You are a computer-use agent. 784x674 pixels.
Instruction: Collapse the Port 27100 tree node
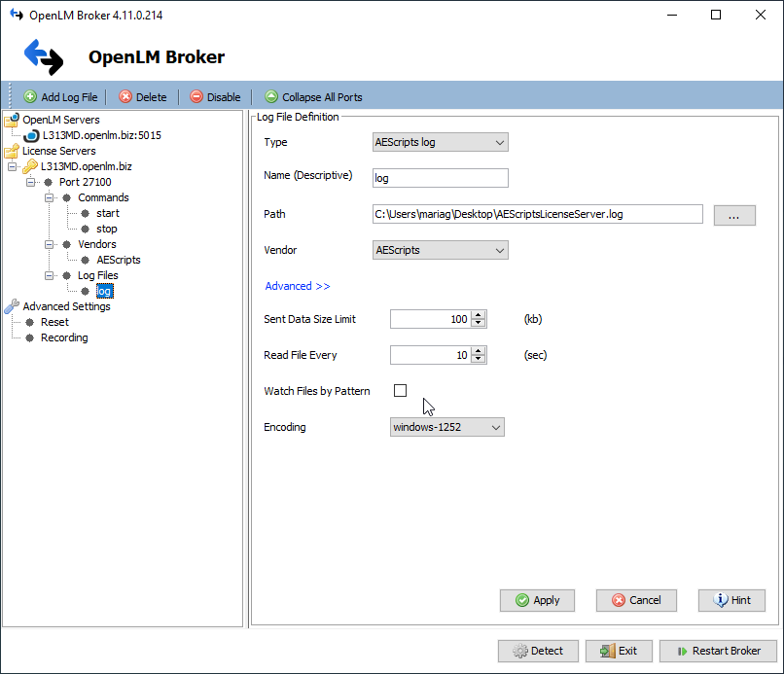pos(31,182)
